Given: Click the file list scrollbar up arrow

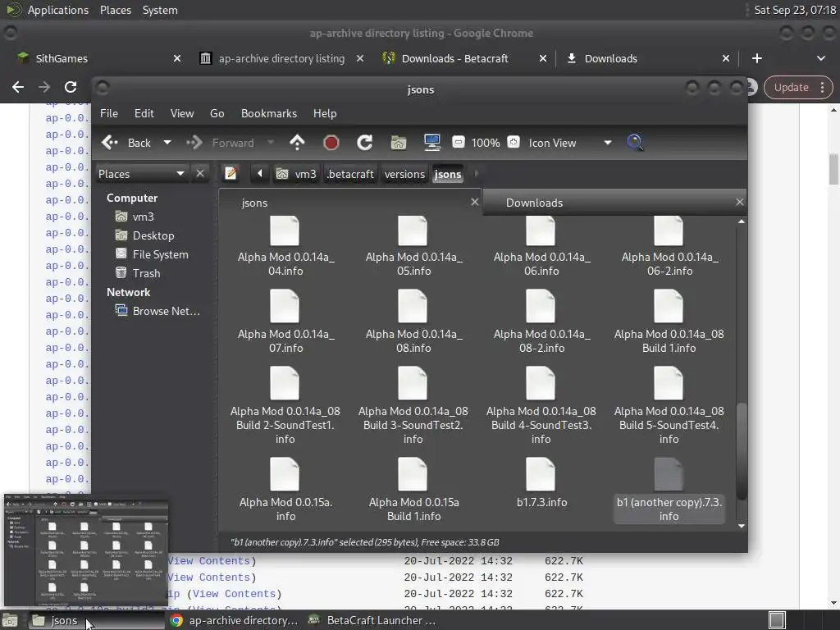Looking at the screenshot, I should point(742,221).
